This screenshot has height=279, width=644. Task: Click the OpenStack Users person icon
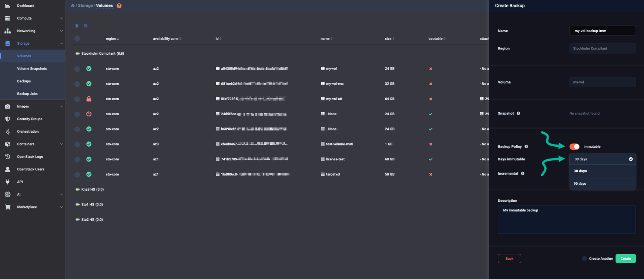coord(7,169)
